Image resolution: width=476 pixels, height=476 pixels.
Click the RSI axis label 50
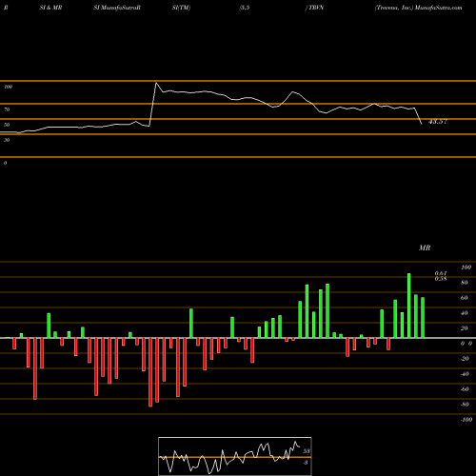tap(7, 125)
